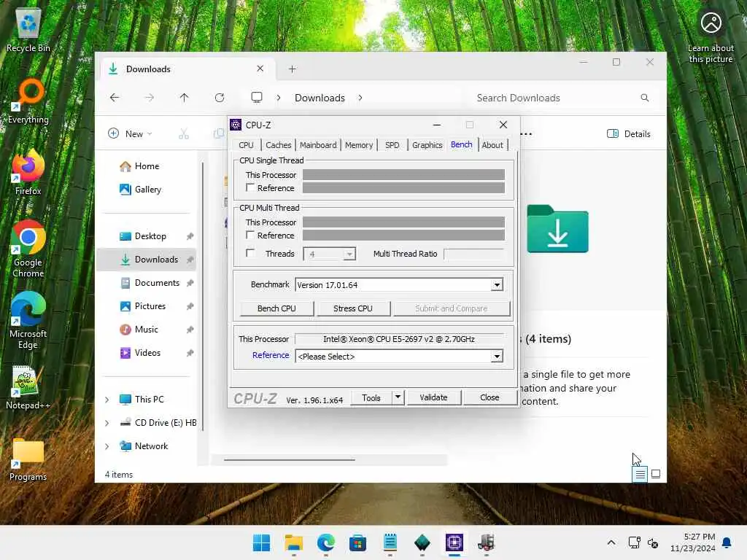This screenshot has height=560, width=747.
Task: Switch to details list view in Explorer
Action: point(640,474)
